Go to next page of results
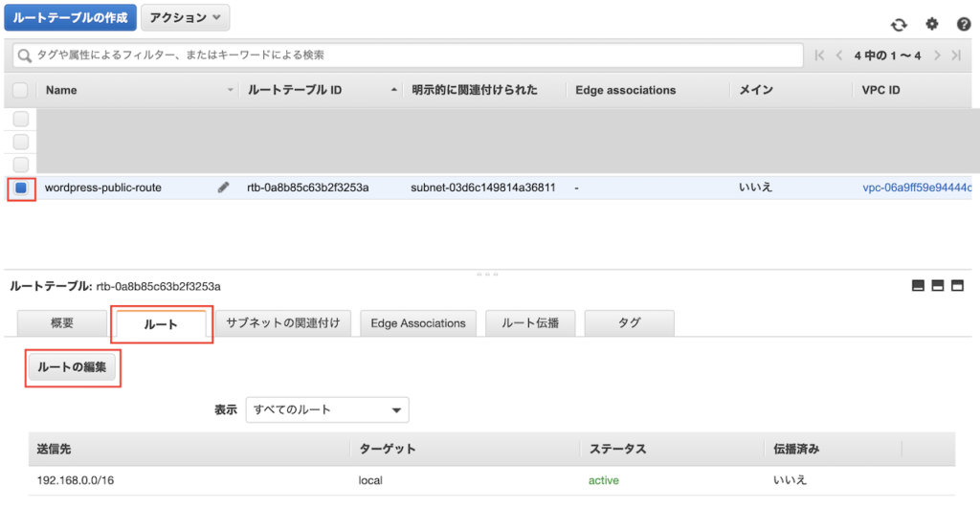This screenshot has width=980, height=508. (938, 55)
